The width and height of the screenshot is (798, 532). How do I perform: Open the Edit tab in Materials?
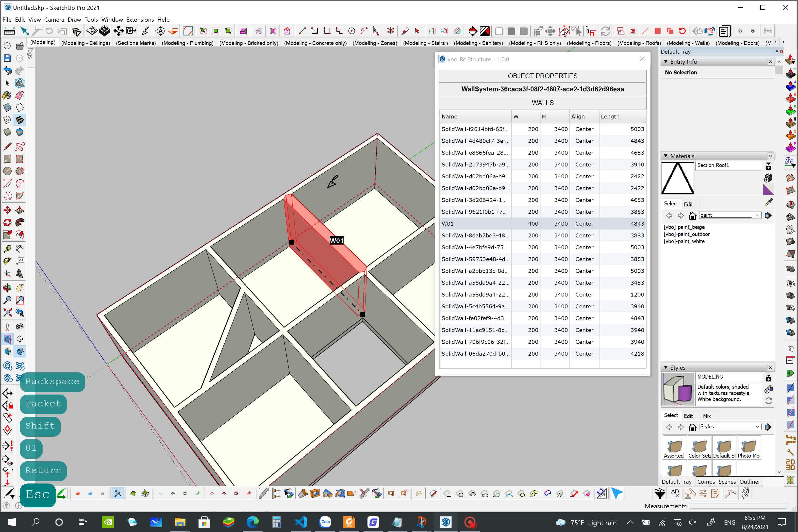(x=688, y=204)
